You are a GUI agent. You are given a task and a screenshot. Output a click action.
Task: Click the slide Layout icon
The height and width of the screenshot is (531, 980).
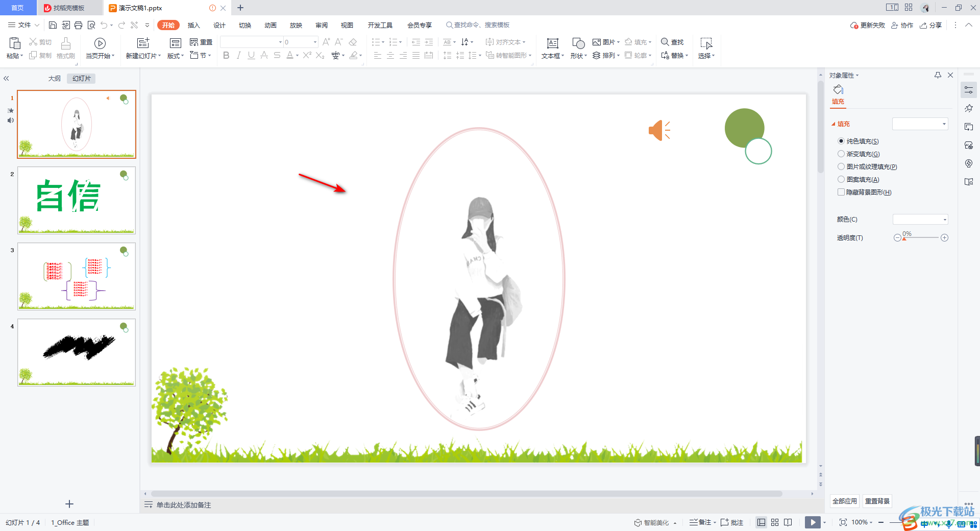pos(175,43)
